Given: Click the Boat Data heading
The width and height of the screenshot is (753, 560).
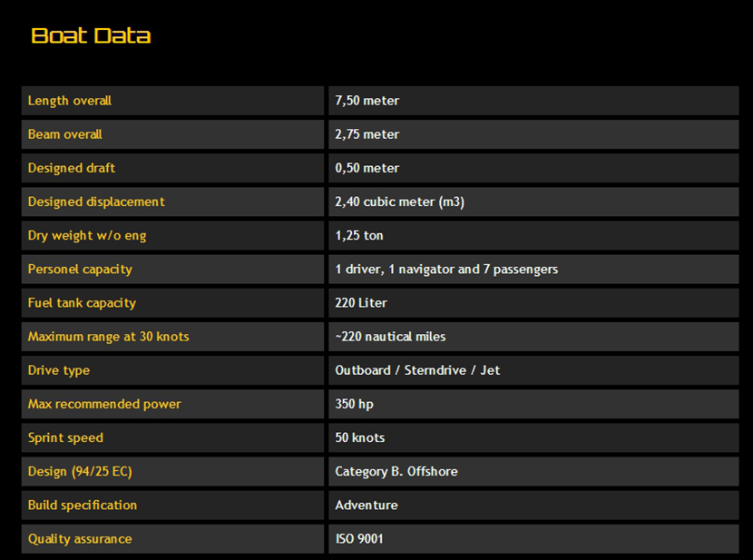Looking at the screenshot, I should [91, 36].
